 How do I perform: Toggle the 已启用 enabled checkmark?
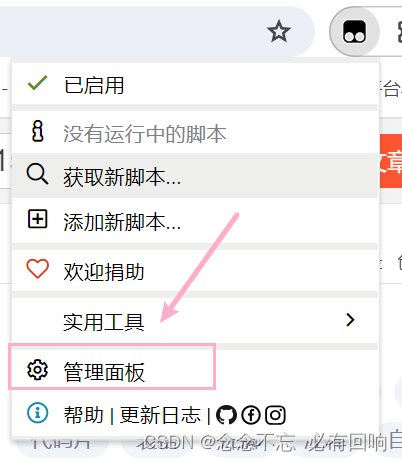(x=195, y=84)
